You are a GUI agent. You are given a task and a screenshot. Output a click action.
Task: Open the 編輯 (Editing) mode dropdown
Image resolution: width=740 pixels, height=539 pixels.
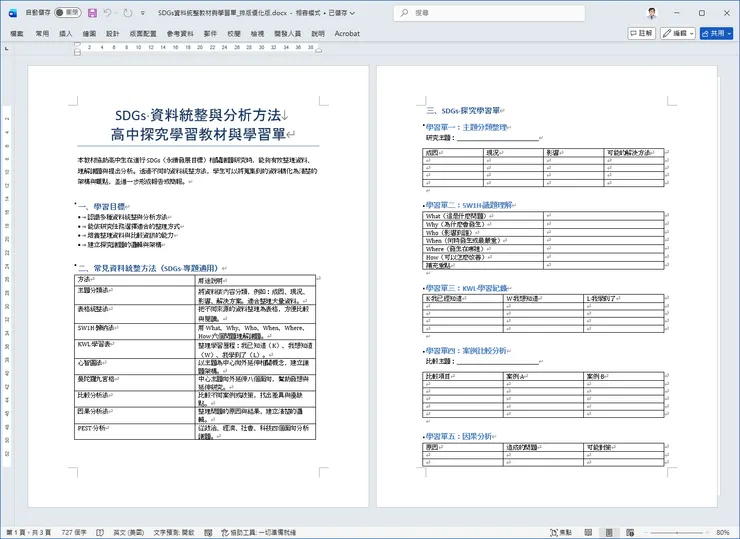pyautogui.click(x=678, y=33)
